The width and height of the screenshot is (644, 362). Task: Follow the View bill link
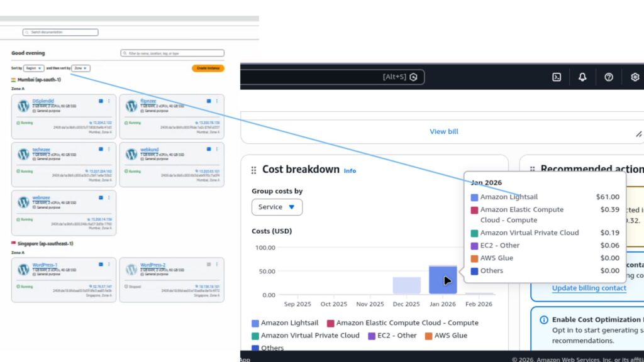[443, 131]
